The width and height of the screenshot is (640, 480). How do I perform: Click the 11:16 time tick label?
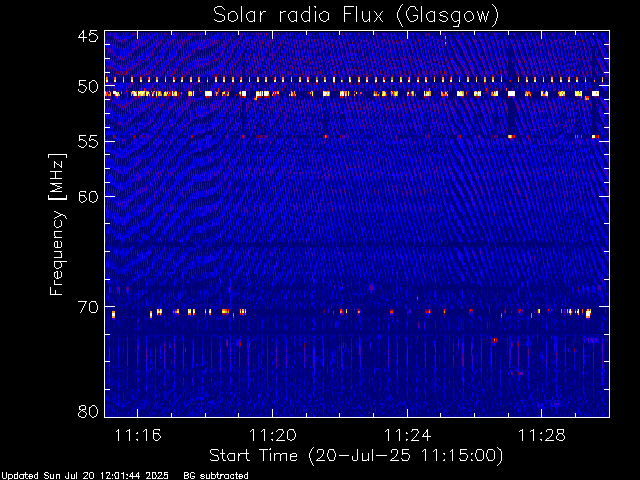138,436
